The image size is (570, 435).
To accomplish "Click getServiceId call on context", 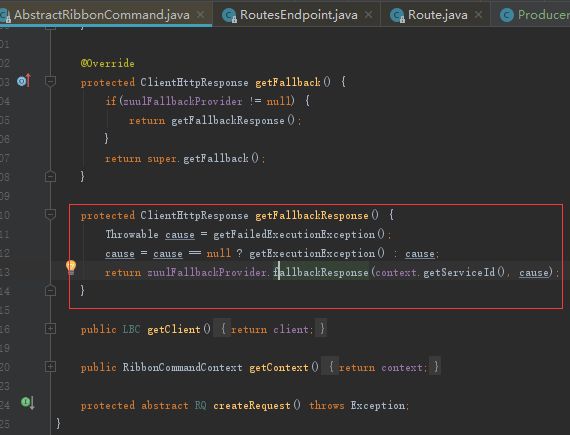I will [x=459, y=273].
